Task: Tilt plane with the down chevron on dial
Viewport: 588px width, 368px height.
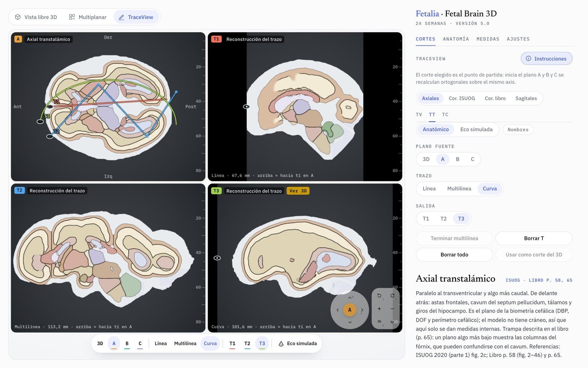Action: [350, 322]
